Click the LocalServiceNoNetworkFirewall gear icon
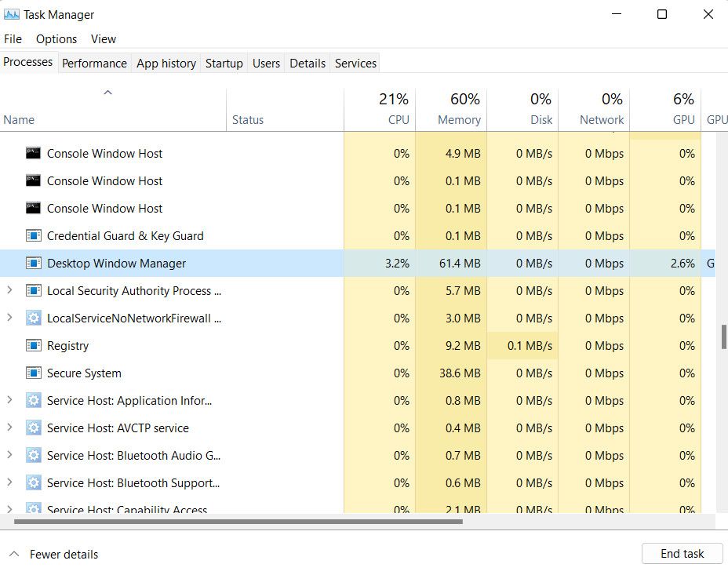 click(34, 318)
